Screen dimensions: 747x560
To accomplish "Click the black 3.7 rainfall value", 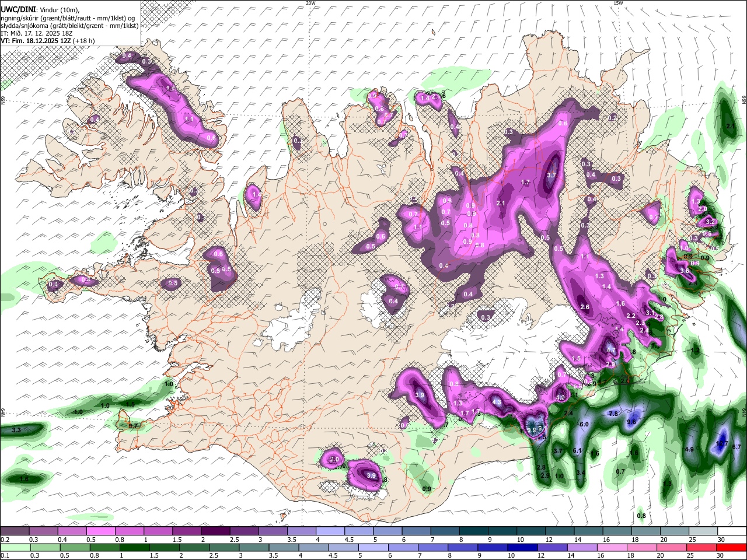I will click(557, 451).
